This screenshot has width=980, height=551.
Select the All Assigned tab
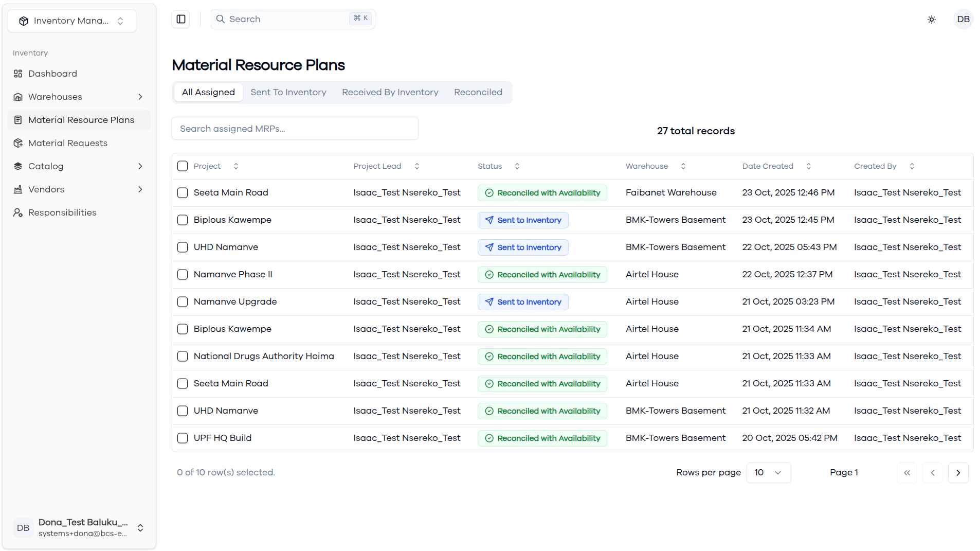click(x=208, y=92)
